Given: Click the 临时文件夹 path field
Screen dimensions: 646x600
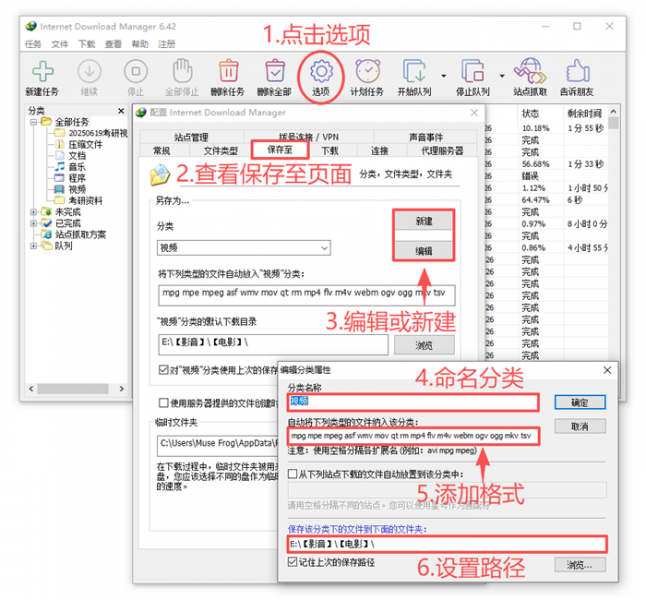Looking at the screenshot, I should tap(218, 445).
